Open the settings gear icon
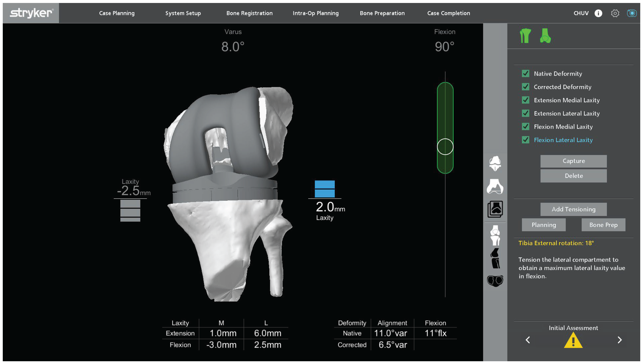Viewport: 643px width, 364px height. click(615, 13)
